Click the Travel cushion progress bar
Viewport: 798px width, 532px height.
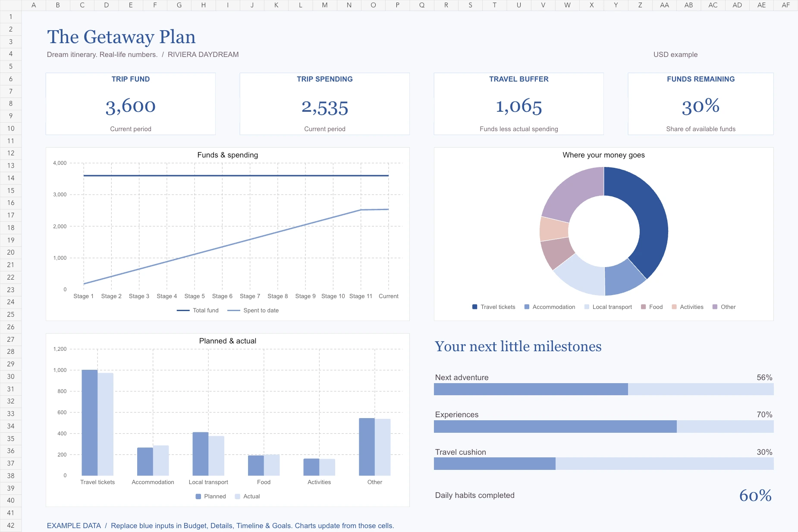point(603,463)
